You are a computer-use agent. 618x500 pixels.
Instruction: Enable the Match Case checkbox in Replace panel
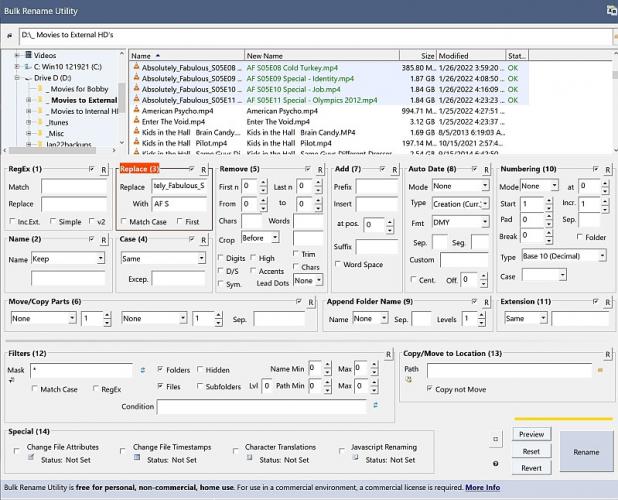point(124,222)
